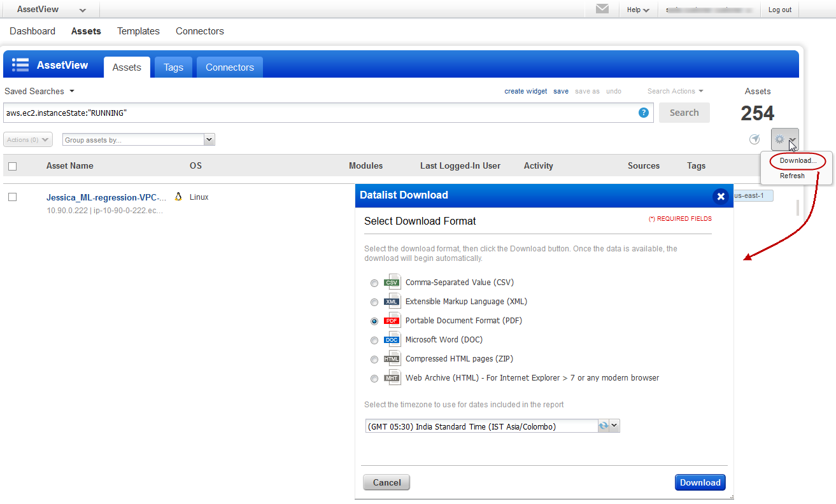Click the PDF file format icon
Image resolution: width=836 pixels, height=504 pixels.
392,321
